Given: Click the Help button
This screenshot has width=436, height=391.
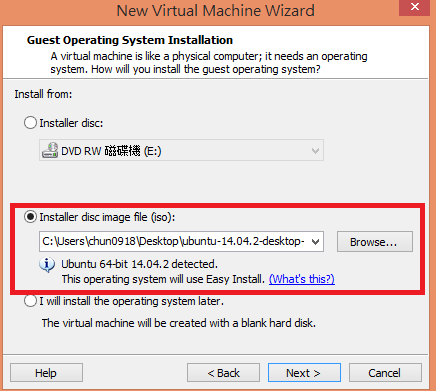Looking at the screenshot, I should click(x=46, y=373).
